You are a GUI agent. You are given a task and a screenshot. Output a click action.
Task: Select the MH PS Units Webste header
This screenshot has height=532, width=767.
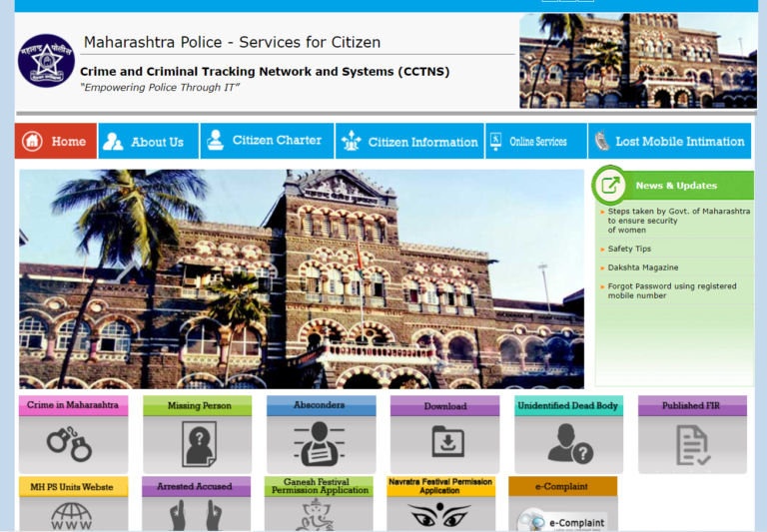pos(73,486)
